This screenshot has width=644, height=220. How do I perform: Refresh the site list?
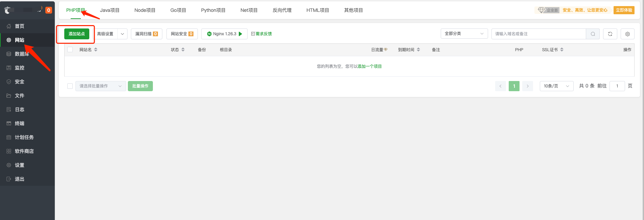(610, 34)
